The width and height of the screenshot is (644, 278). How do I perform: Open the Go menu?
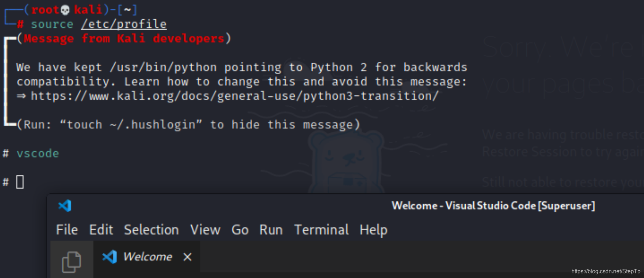coord(240,230)
